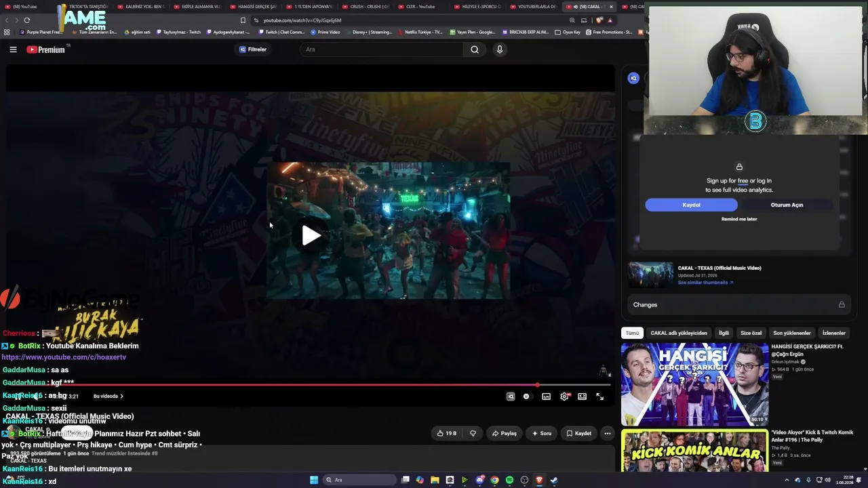Dislike the video

pyautogui.click(x=473, y=433)
